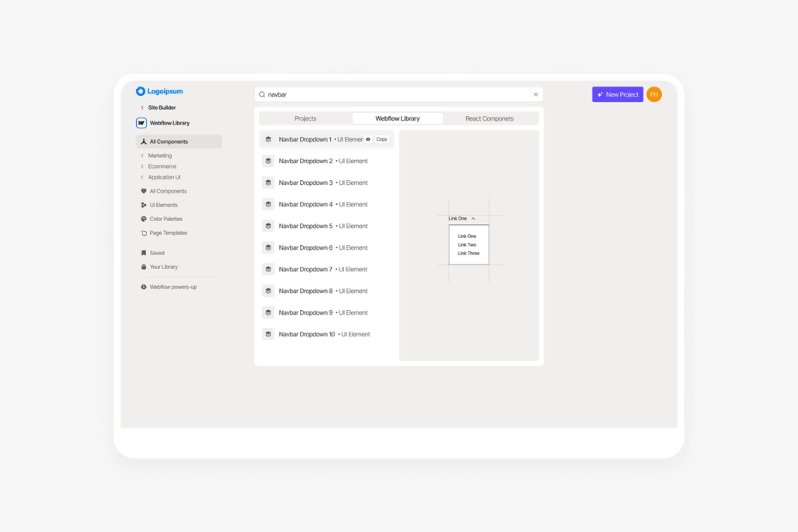798x532 pixels.
Task: Click Navbar Dropdown 3 component icon
Action: coord(268,182)
